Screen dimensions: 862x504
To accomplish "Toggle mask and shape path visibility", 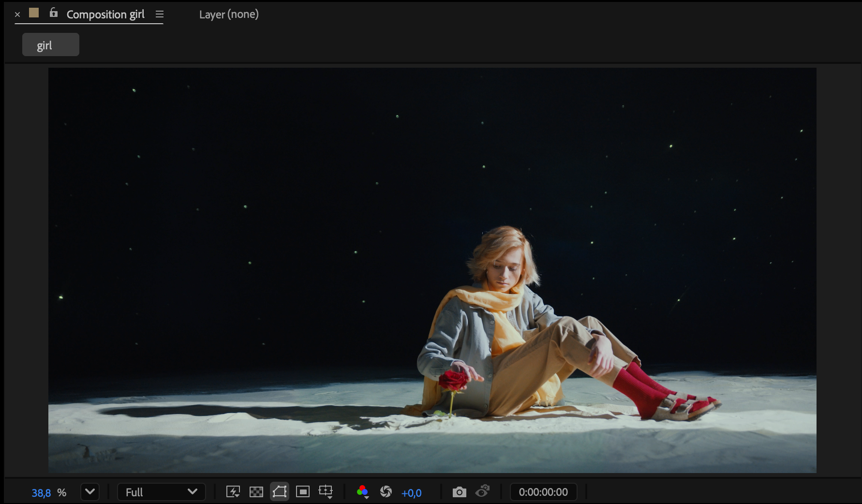I will (280, 492).
